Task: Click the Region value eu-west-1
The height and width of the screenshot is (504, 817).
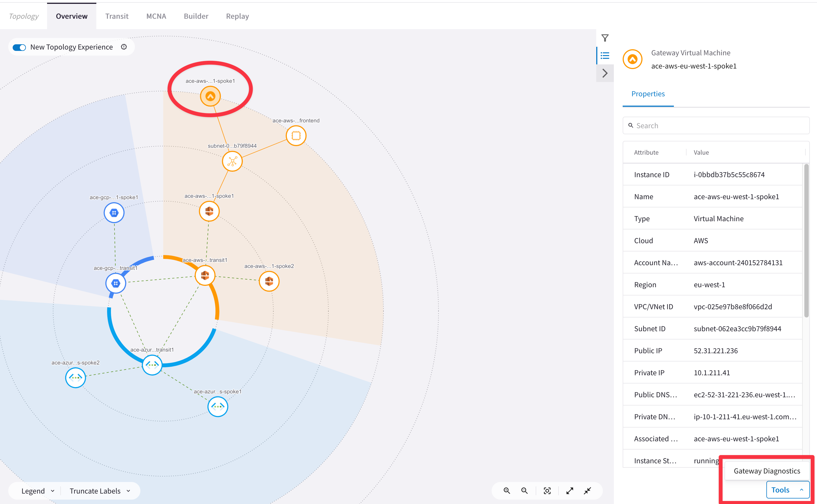Action: point(709,285)
